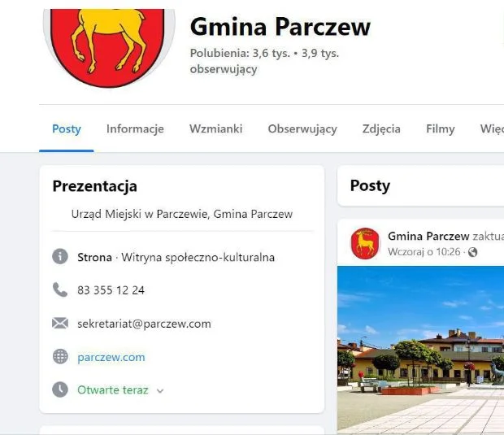Go to the Obserwujący tab
This screenshot has width=504, height=435.
(x=302, y=129)
